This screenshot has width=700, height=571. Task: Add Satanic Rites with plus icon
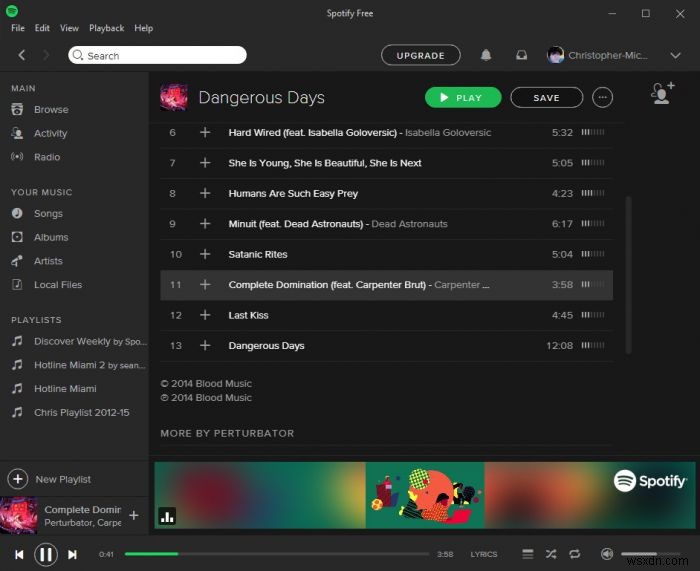point(205,254)
